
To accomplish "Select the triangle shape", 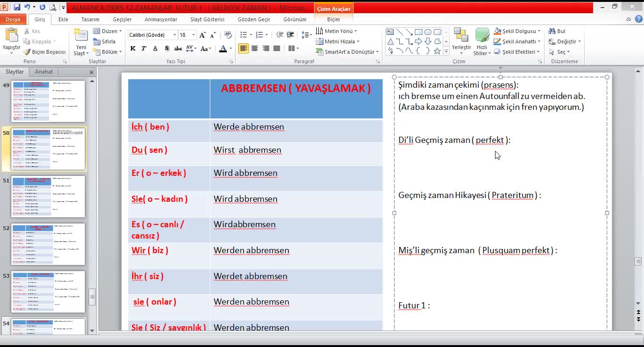I will click(390, 41).
